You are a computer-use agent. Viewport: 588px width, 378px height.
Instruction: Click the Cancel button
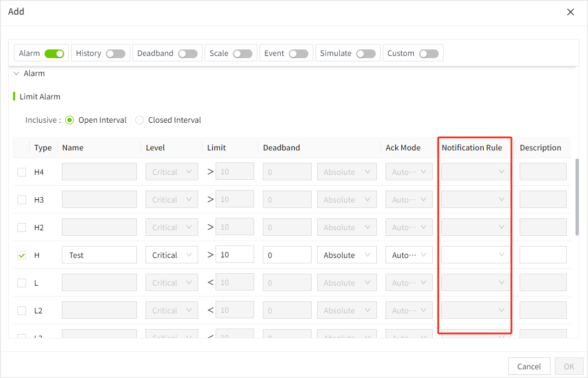point(529,367)
